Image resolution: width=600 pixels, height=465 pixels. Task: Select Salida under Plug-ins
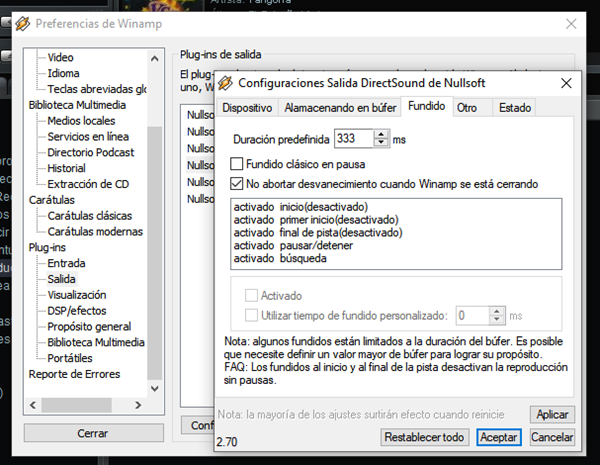(x=61, y=279)
